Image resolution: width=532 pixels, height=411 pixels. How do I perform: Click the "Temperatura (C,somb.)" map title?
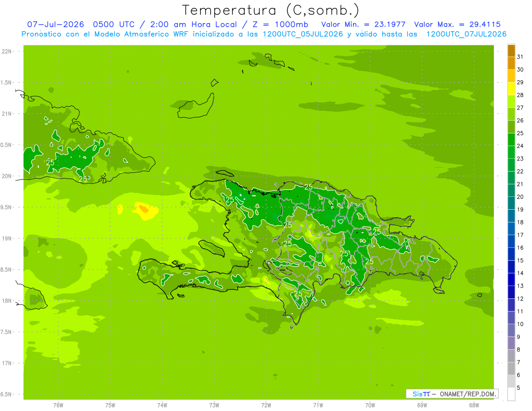[271, 10]
